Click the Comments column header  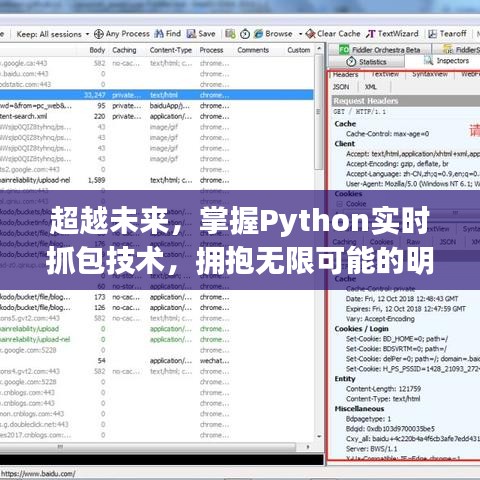(253, 50)
